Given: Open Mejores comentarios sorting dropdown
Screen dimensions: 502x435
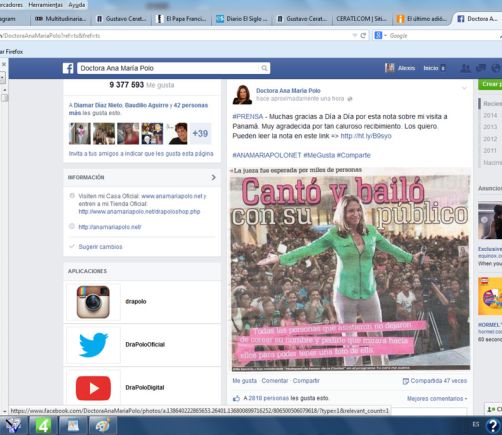Looking at the screenshot, I should [437, 399].
